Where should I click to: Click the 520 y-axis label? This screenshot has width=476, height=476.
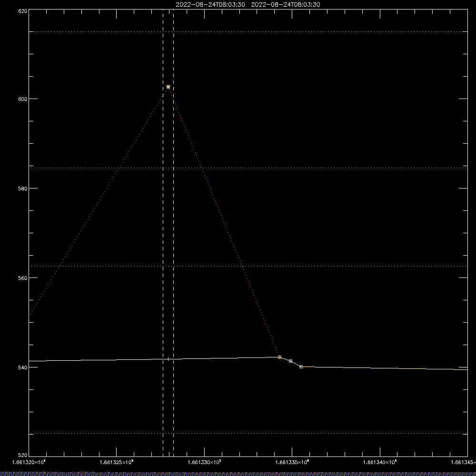23,456
